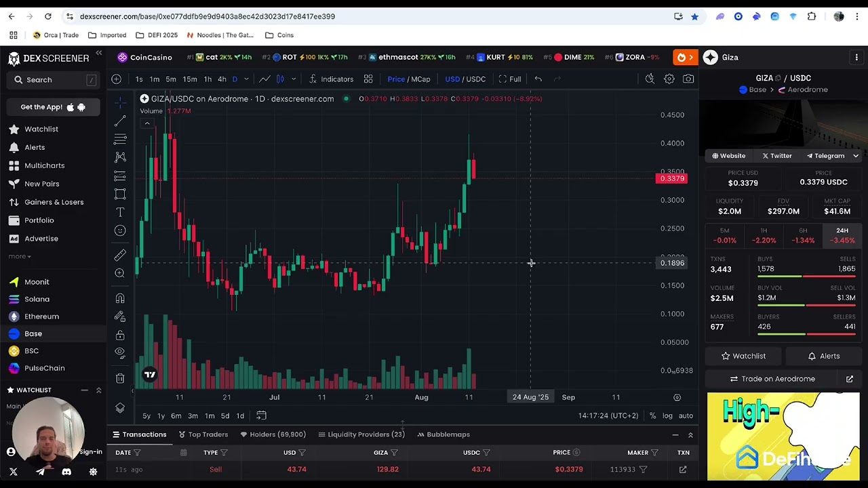The image size is (868, 488).
Task: Select the ruler measure tool
Action: (120, 255)
